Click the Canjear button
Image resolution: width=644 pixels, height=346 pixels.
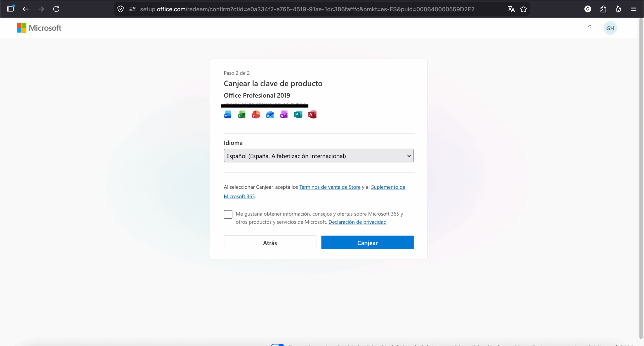click(x=367, y=243)
